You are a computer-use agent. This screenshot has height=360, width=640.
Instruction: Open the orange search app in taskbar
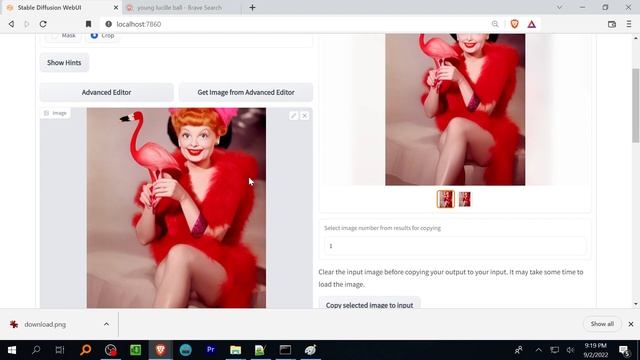click(x=86, y=350)
